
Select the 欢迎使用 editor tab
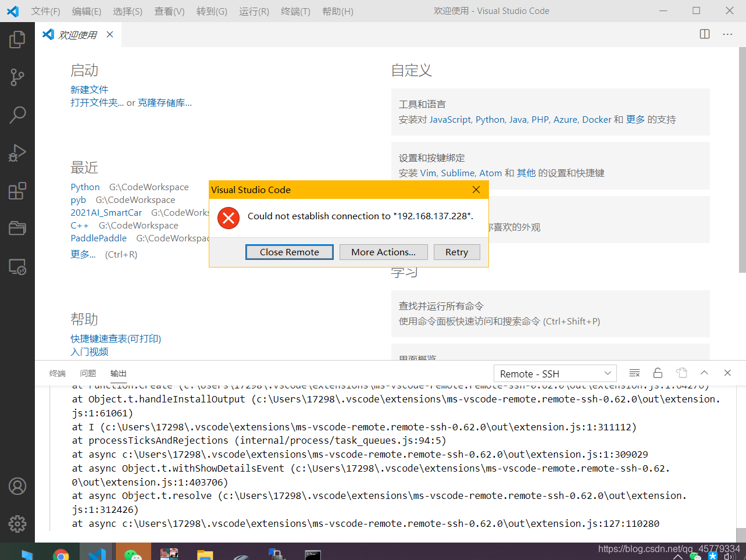point(77,35)
